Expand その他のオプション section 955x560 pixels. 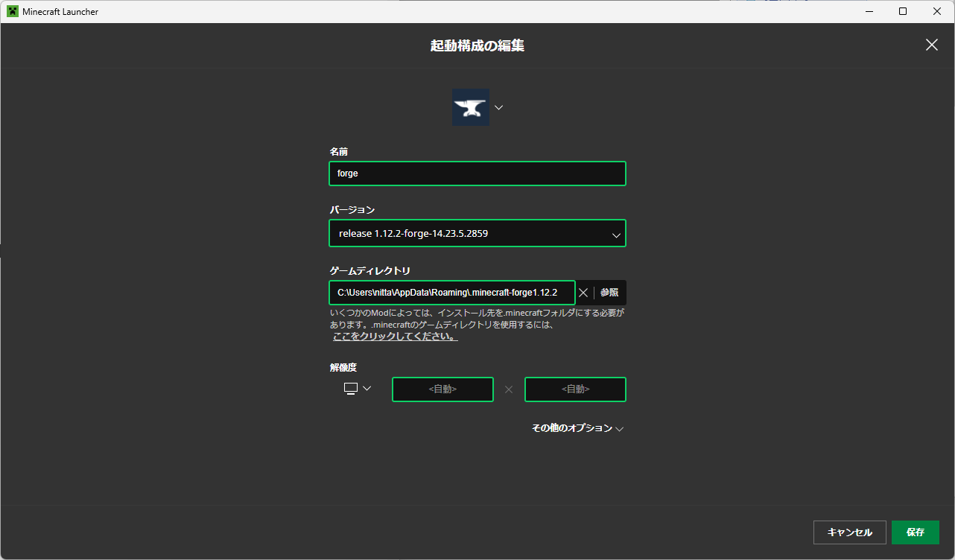tap(577, 428)
